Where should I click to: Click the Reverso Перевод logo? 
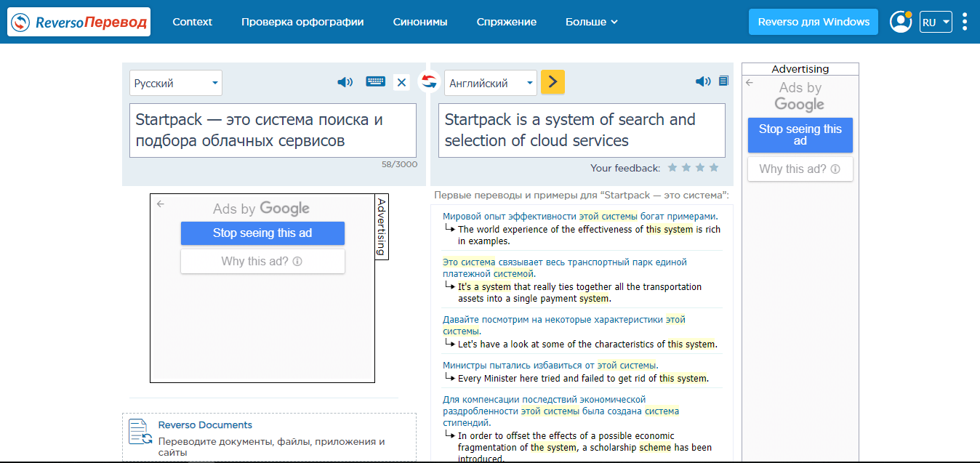point(79,22)
